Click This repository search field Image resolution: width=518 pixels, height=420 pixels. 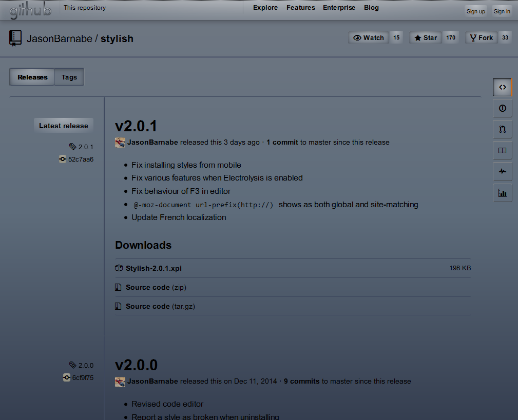[x=85, y=8]
